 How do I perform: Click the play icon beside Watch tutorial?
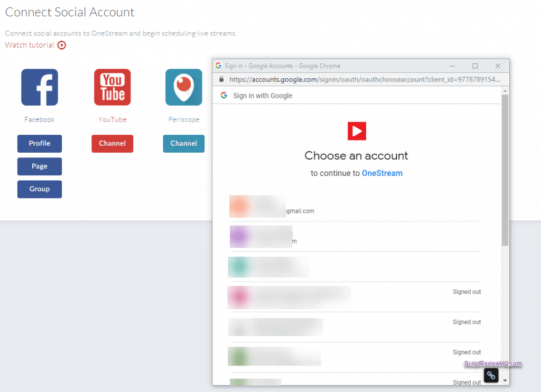point(62,45)
